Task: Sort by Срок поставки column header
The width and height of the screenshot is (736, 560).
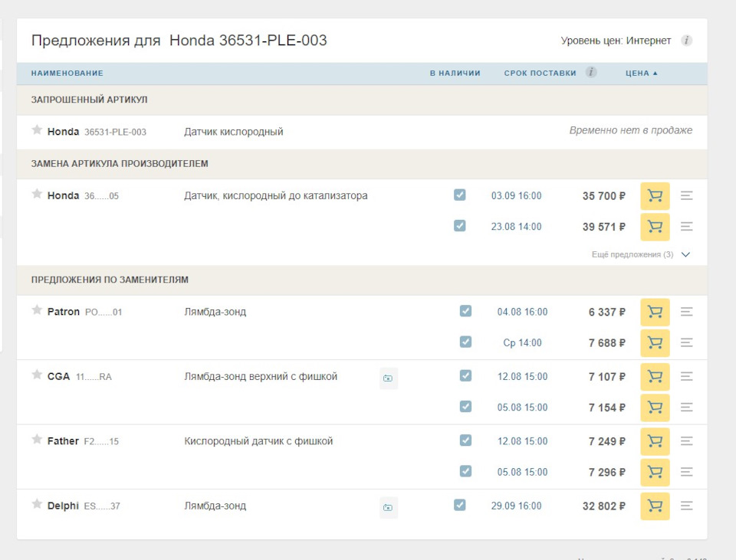Action: 540,74
